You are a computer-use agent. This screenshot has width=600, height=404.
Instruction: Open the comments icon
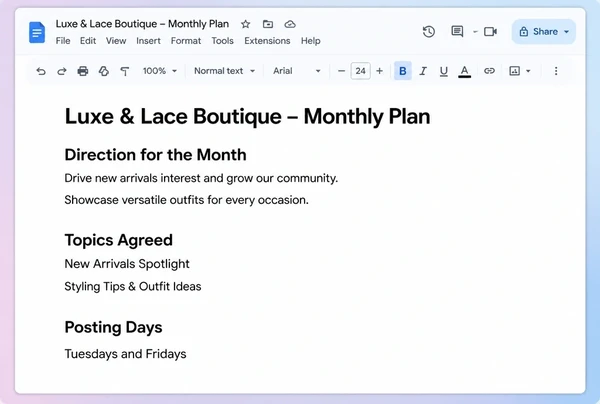pyautogui.click(x=457, y=31)
